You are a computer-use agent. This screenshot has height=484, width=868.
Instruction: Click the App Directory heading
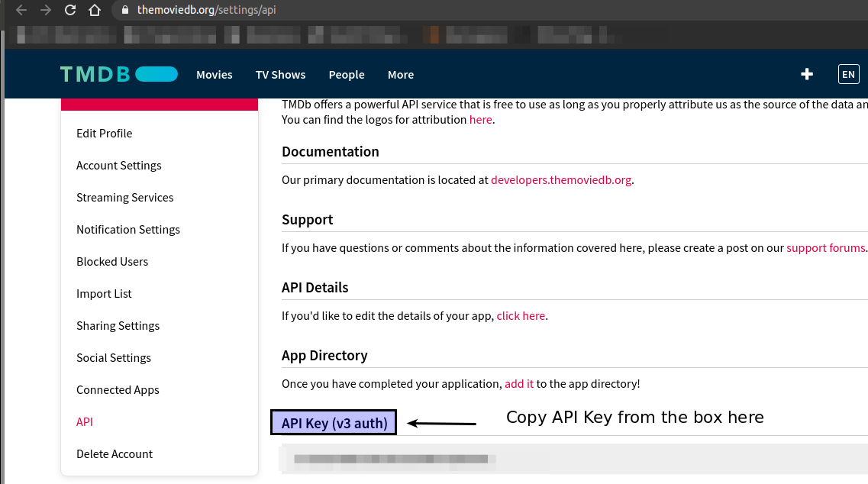pyautogui.click(x=324, y=356)
